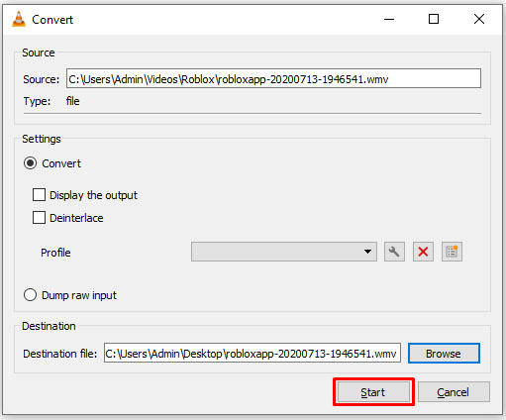Click the Display the output label
The height and width of the screenshot is (420, 506).
(93, 195)
